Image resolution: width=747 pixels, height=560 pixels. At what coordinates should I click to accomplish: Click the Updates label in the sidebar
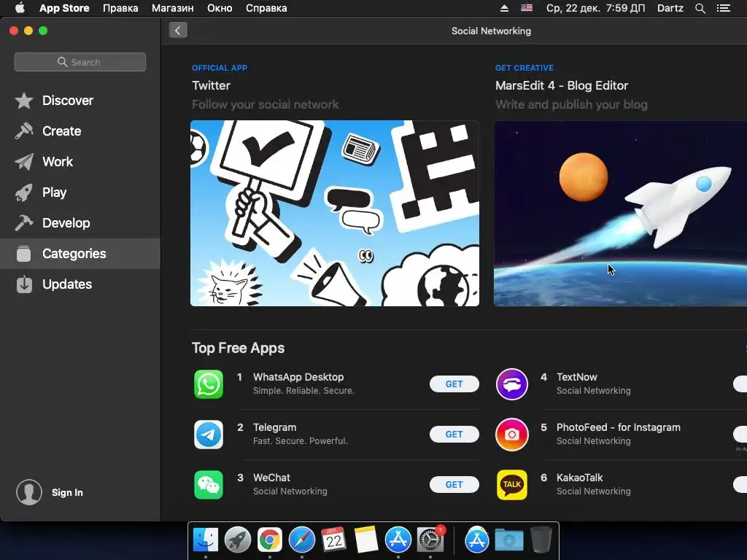[x=67, y=284]
